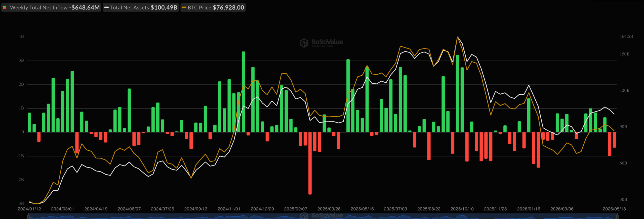Click the 2024/09/13 date axis label

point(196,209)
